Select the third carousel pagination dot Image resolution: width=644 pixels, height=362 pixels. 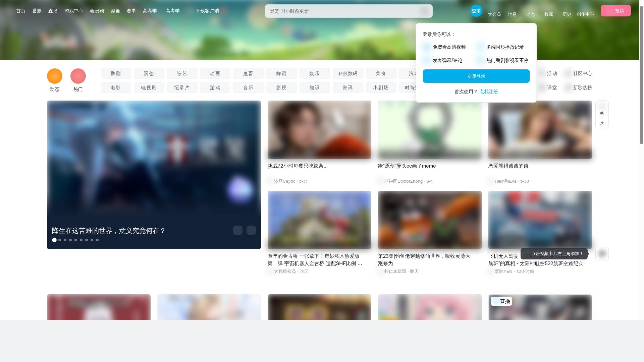pyautogui.click(x=65, y=240)
